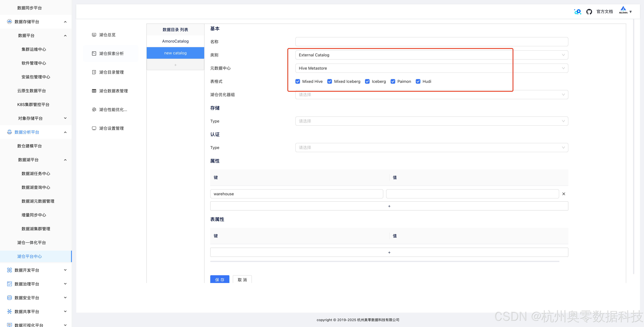Screen dimensions: 644x327
Task: Add a new catalog with plus button
Action: click(x=175, y=65)
